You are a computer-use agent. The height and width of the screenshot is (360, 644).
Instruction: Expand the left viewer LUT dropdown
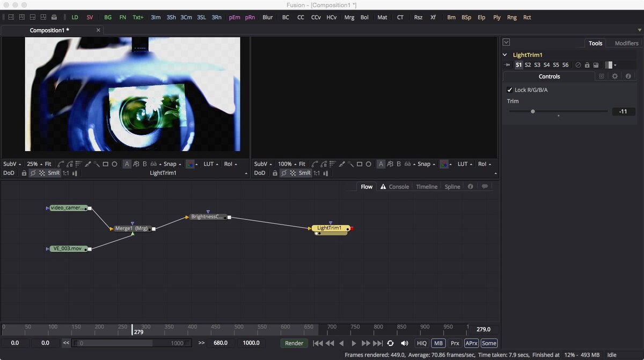[210, 164]
